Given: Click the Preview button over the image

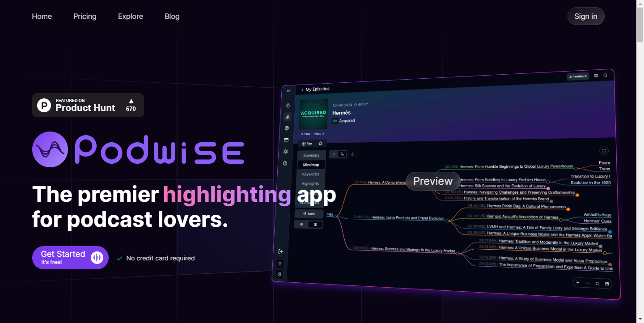Looking at the screenshot, I should click(x=433, y=181).
